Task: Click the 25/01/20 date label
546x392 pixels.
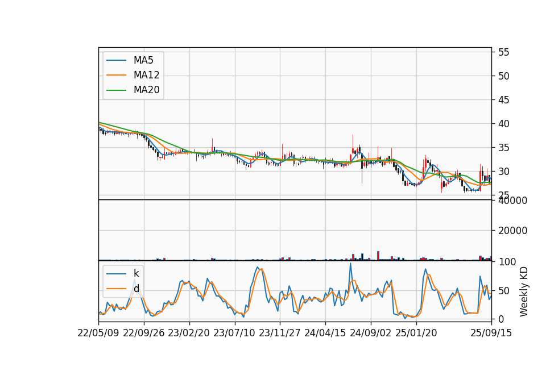Action: 416,333
